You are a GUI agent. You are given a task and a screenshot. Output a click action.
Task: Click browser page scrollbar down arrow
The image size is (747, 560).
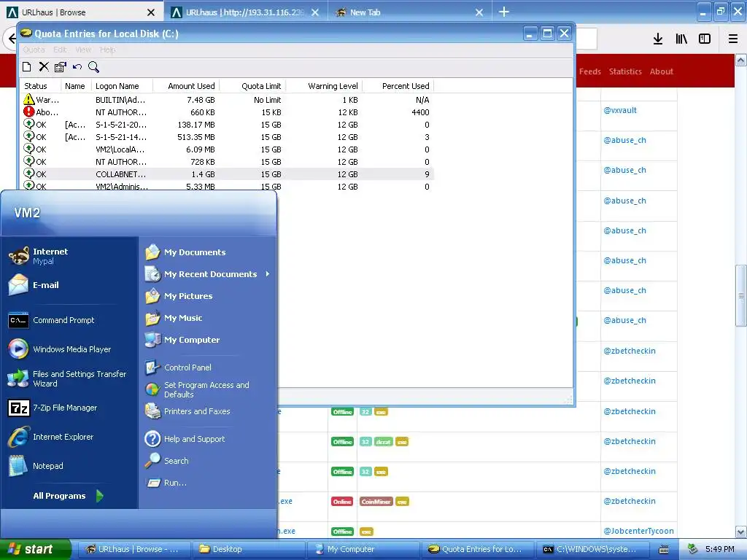click(741, 532)
